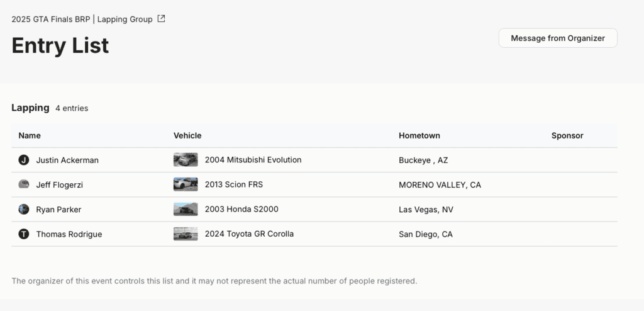Open the 2013 Scion FRS photo thumbnail
This screenshot has height=311, width=644.
186,184
